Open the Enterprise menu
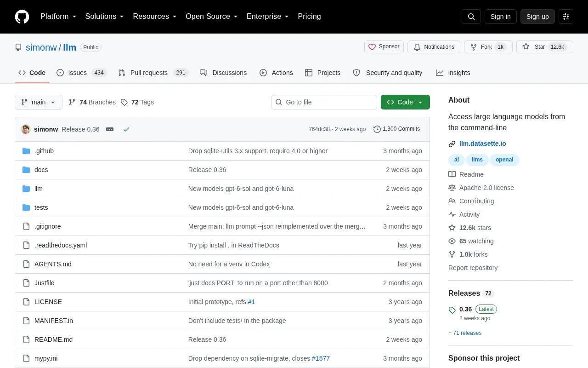588x368 pixels. 268,17
